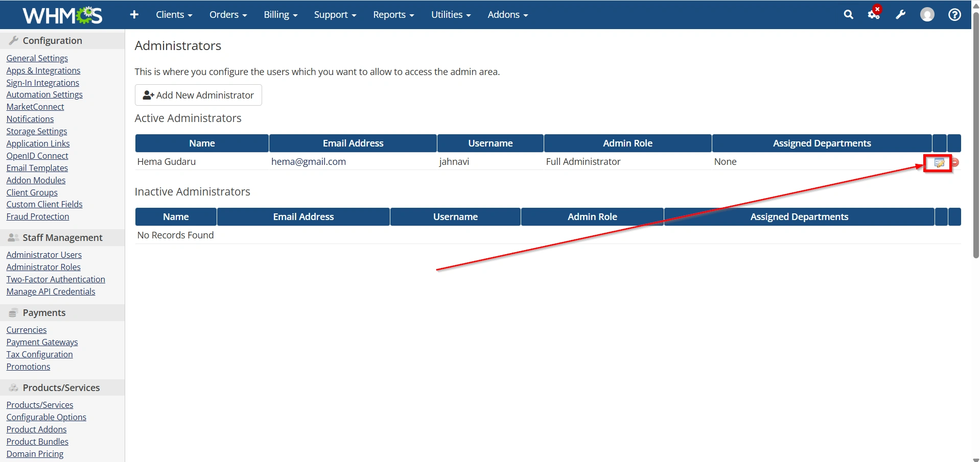Open Administrator Roles link

click(x=43, y=267)
